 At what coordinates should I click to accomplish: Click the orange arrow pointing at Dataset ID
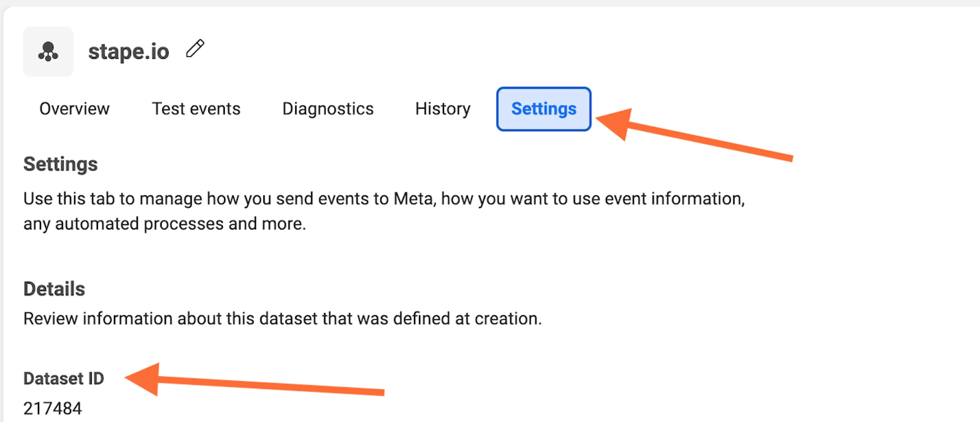(x=257, y=384)
